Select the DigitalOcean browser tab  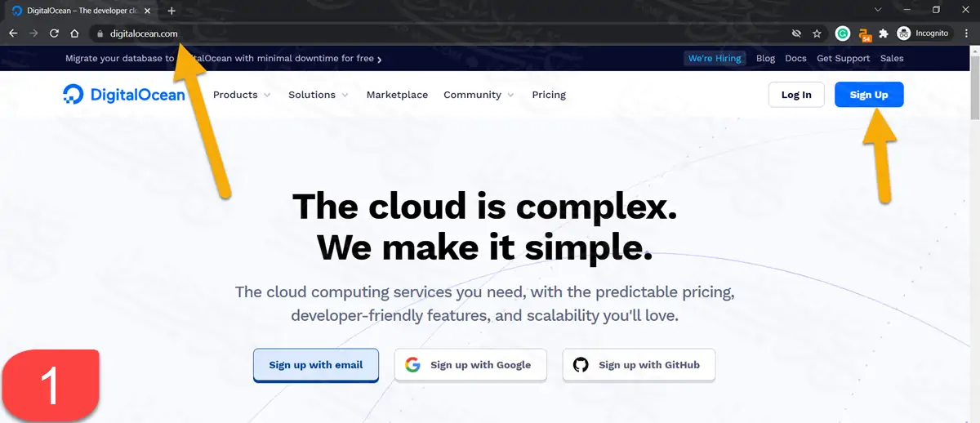click(x=82, y=11)
